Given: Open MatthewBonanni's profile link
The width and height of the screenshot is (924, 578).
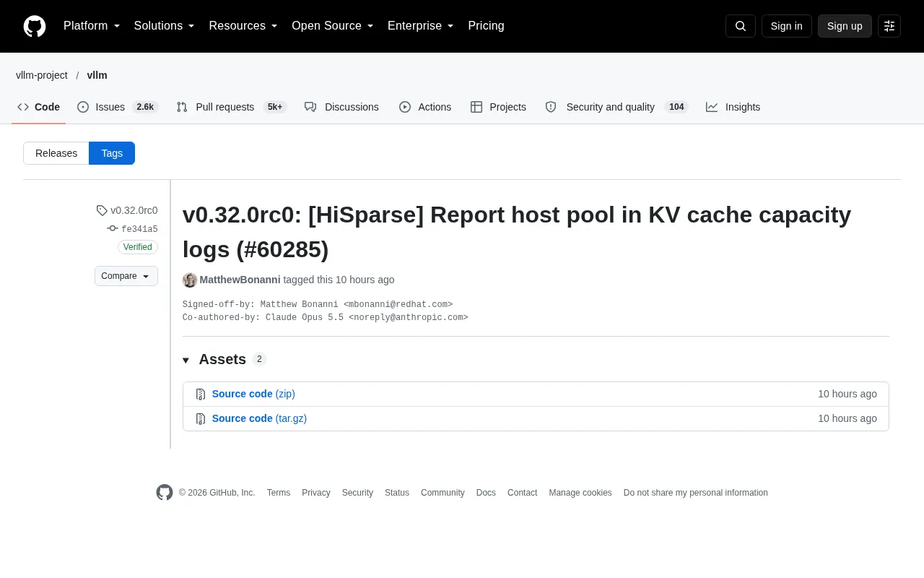Looking at the screenshot, I should click(240, 280).
